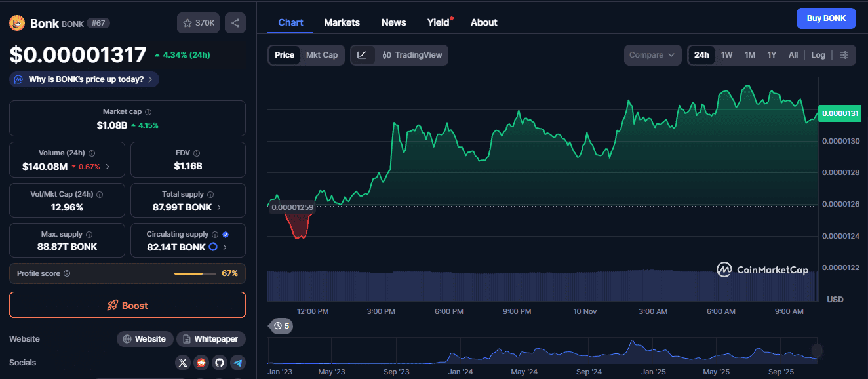This screenshot has height=379, width=868.
Task: Open the X (Twitter) social link
Action: point(183,363)
